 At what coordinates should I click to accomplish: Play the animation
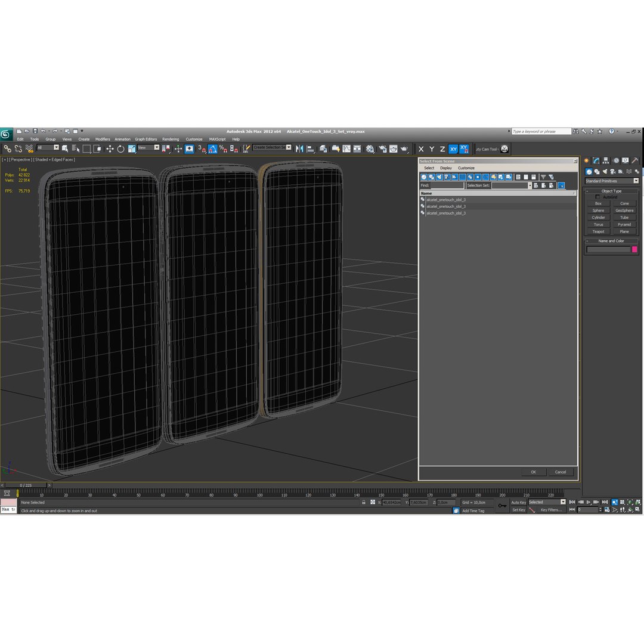pos(589,502)
